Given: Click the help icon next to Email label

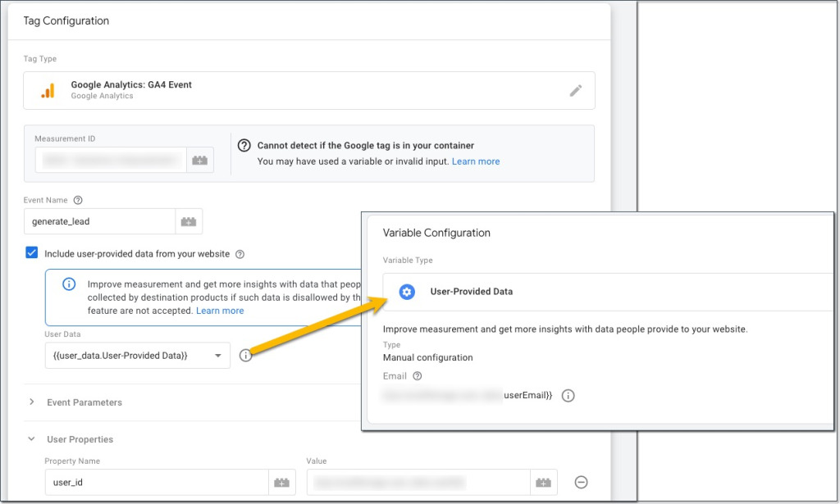Looking at the screenshot, I should pos(418,376).
